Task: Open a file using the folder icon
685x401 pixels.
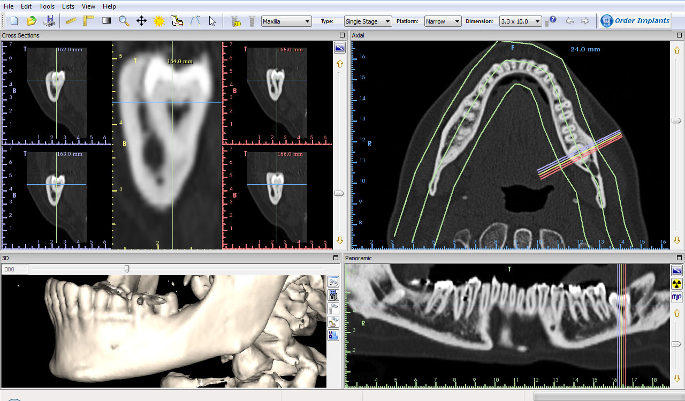Action: point(31,21)
